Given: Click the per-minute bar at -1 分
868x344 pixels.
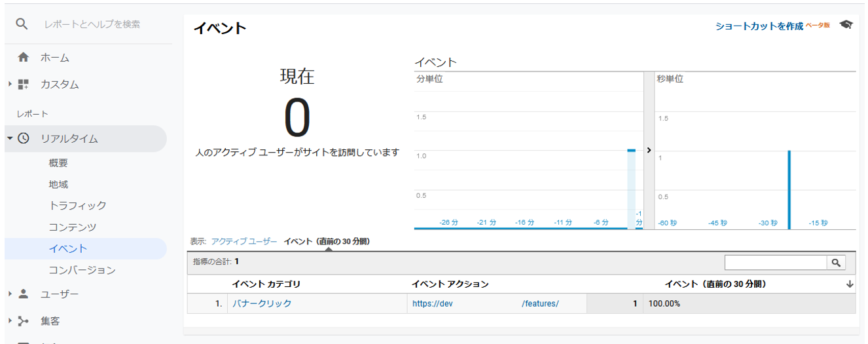Looking at the screenshot, I should tap(632, 189).
